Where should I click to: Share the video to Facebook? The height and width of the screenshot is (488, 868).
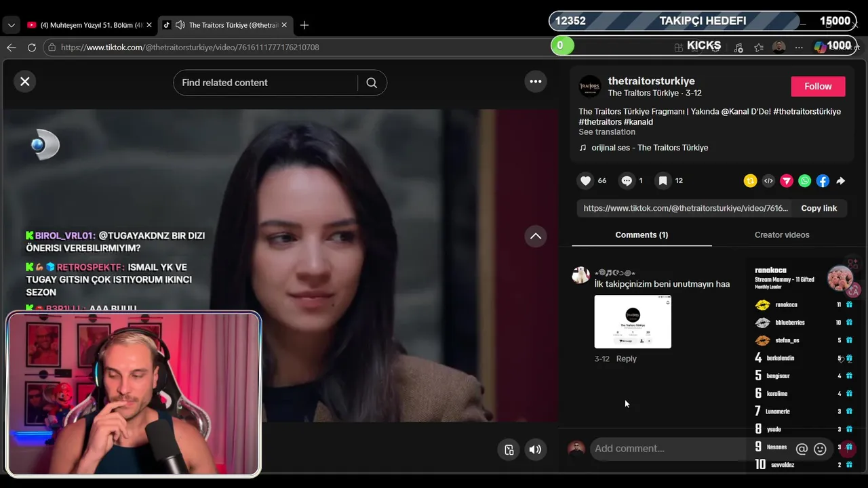(x=823, y=181)
